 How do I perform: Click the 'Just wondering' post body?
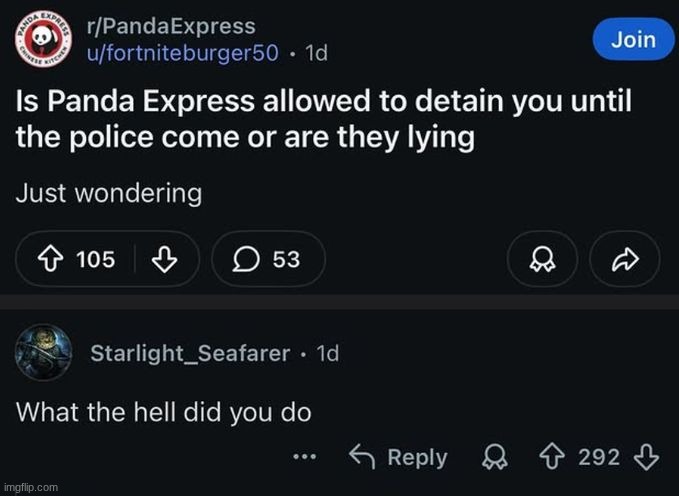pyautogui.click(x=108, y=193)
